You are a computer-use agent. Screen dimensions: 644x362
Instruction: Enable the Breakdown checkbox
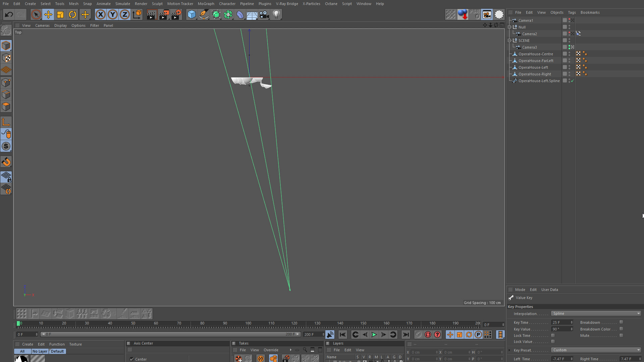pos(621,322)
